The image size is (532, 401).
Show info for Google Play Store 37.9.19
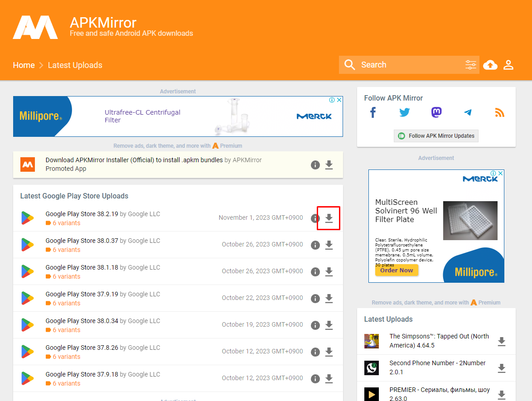[x=315, y=299]
